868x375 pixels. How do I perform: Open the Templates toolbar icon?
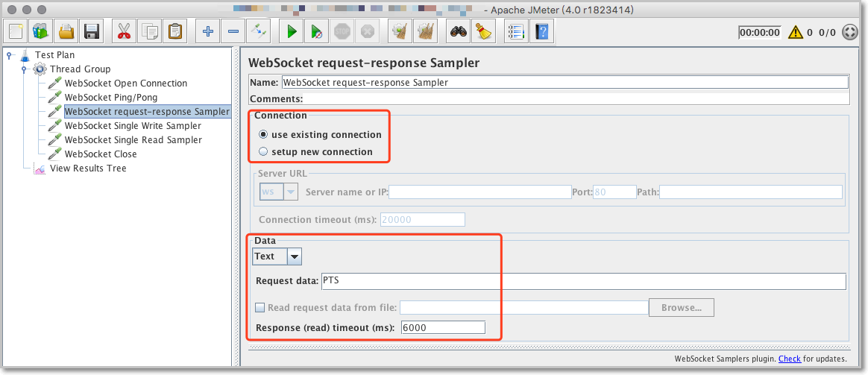[42, 31]
